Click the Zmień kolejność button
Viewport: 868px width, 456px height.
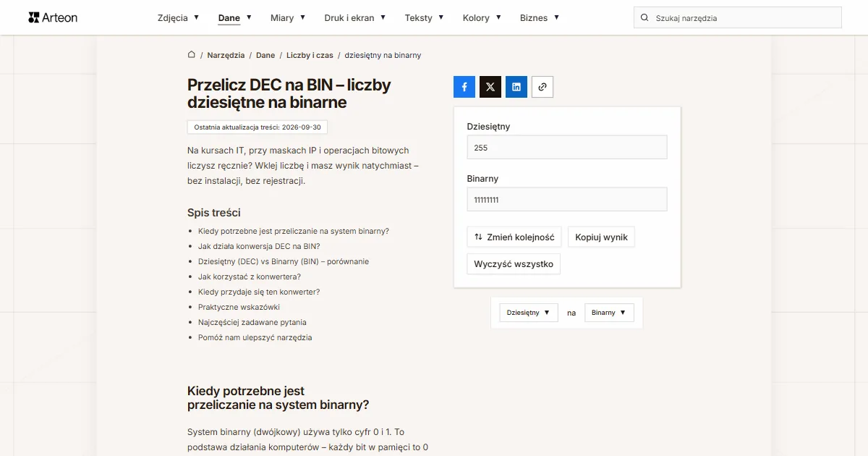[514, 237]
